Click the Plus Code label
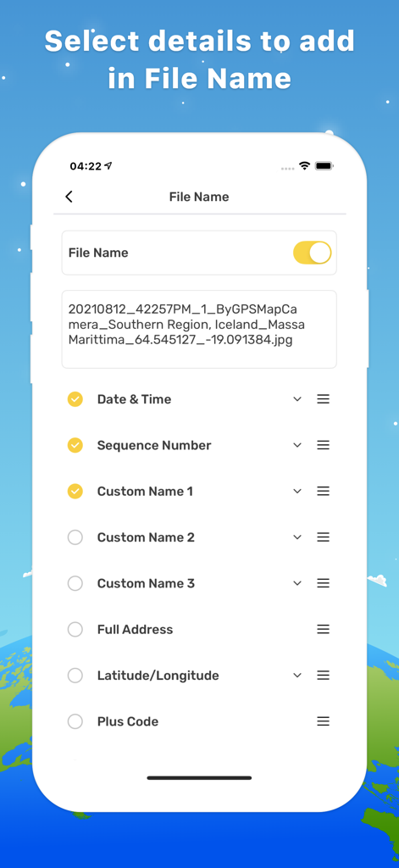Viewport: 399px width, 868px height. 128,721
